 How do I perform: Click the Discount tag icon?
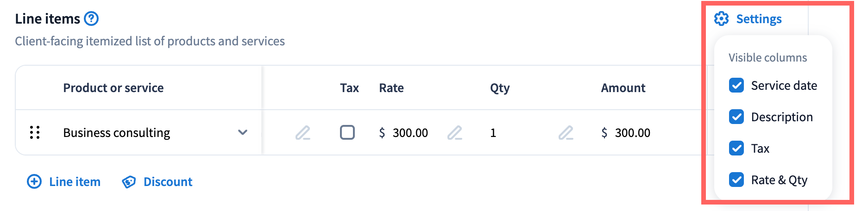(x=129, y=182)
